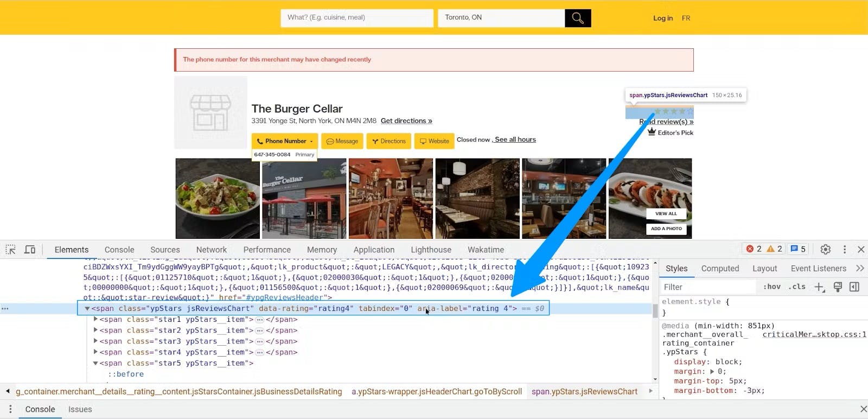Toggle the computed styles sidebar icon
Viewport: 868px width, 419px height.
[x=854, y=287]
